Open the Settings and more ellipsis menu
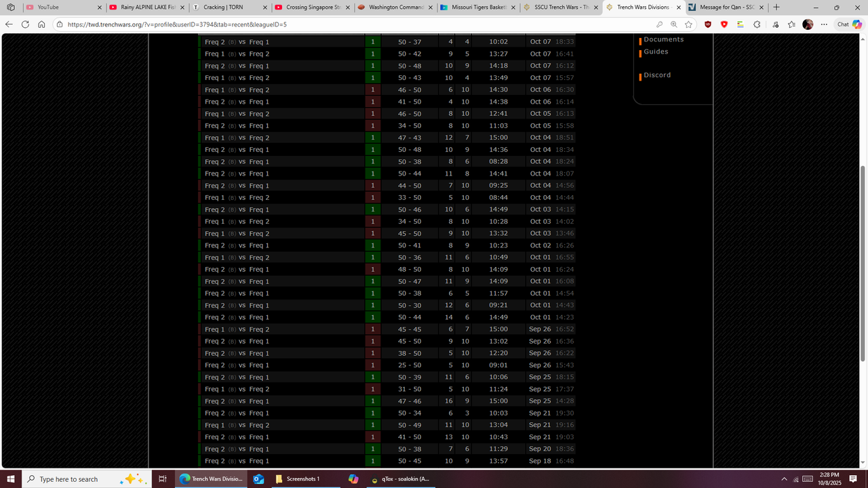Image resolution: width=868 pixels, height=488 pixels. pos(824,24)
